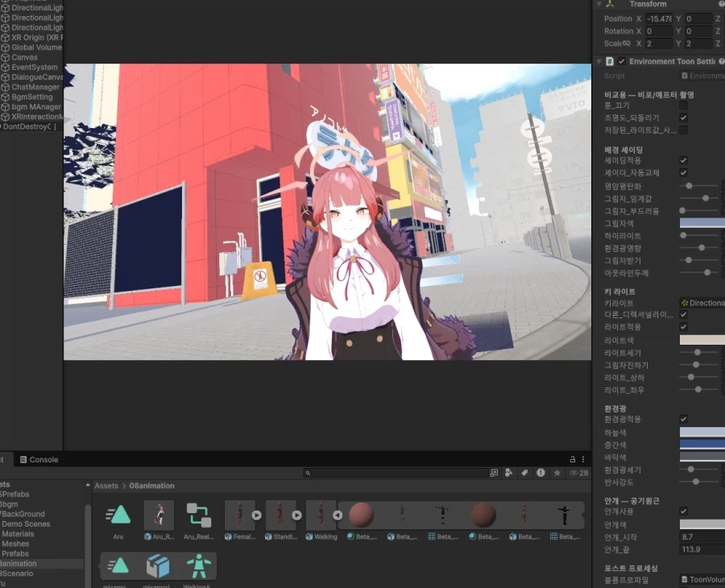This screenshot has height=588, width=725.
Task: Uncheck 환경광적용
Action: [x=683, y=420]
